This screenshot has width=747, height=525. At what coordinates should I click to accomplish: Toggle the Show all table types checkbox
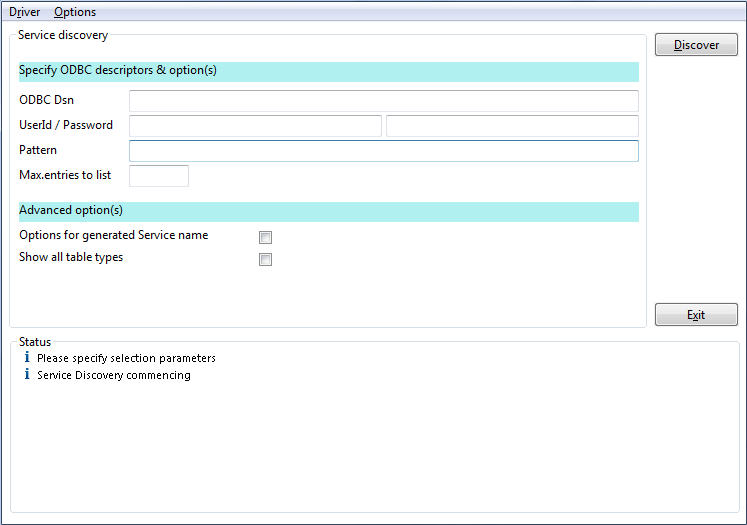[x=265, y=259]
